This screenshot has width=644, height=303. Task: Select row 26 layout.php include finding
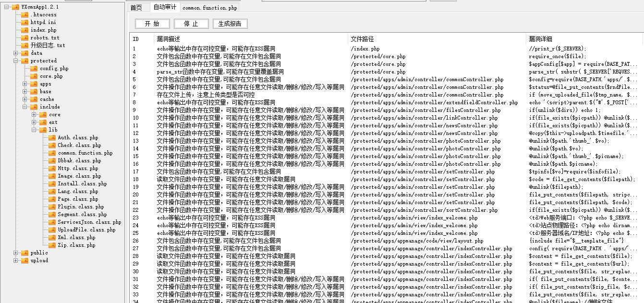387,241
